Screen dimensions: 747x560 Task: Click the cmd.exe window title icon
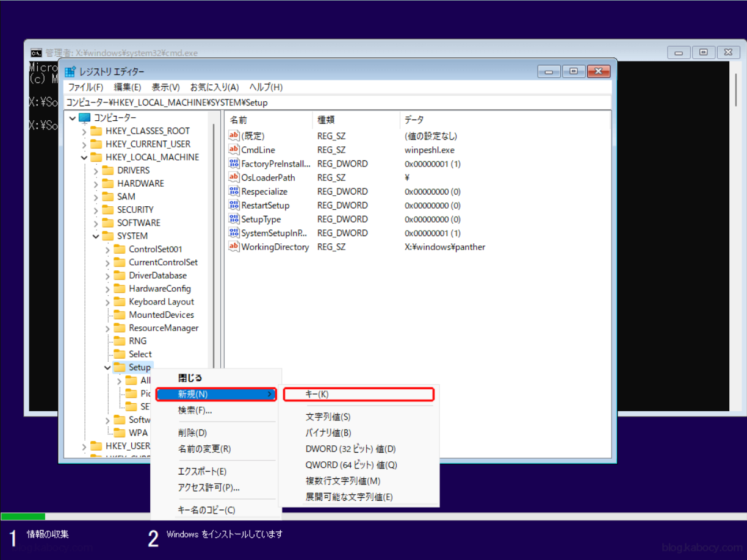click(36, 52)
